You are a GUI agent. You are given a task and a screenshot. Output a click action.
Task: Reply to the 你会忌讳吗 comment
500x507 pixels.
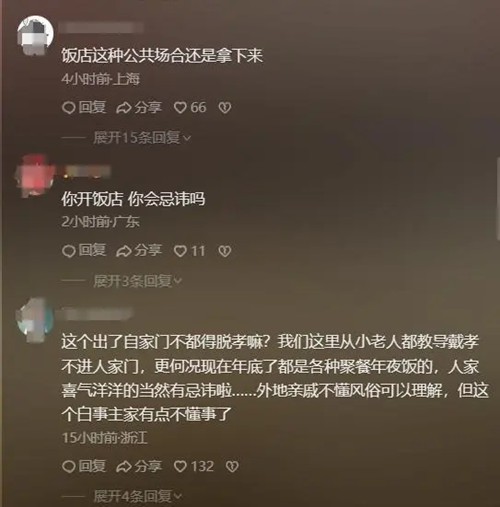[84, 251]
